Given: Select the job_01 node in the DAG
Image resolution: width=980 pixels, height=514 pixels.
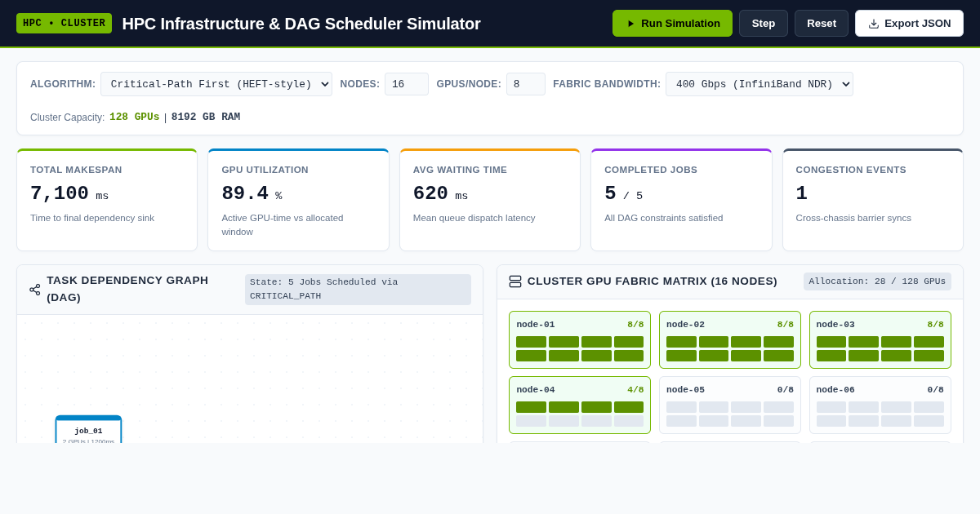Looking at the screenshot, I should [88, 430].
